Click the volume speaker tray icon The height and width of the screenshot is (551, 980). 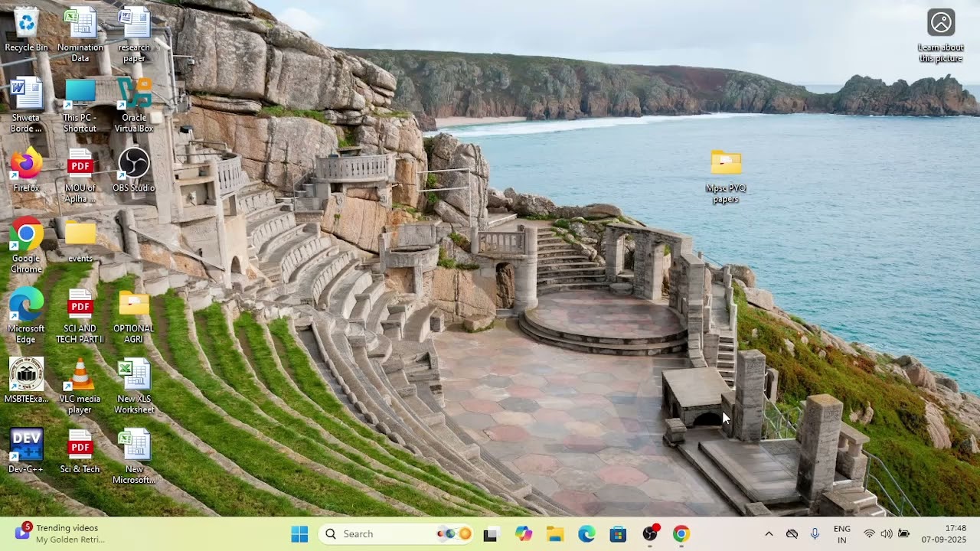pyautogui.click(x=887, y=534)
